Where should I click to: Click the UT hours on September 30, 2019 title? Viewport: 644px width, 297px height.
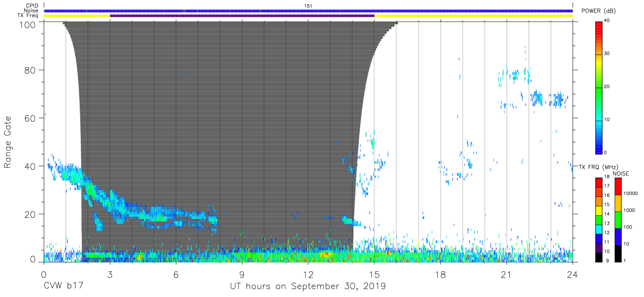pyautogui.click(x=308, y=287)
